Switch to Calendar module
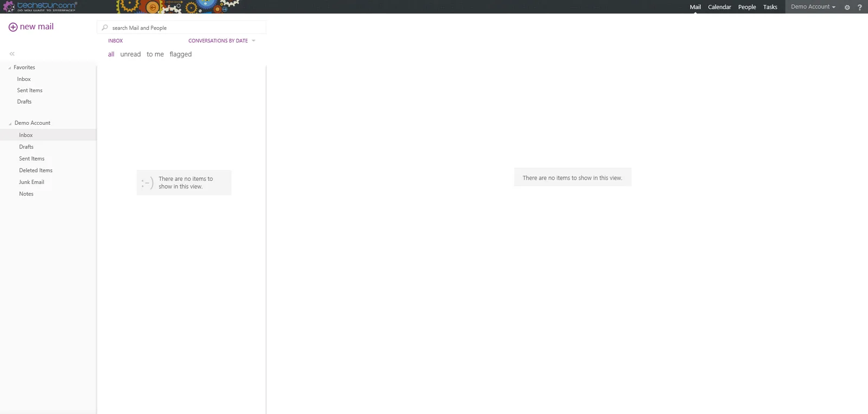Screen dimensions: 868x414 tap(719, 7)
